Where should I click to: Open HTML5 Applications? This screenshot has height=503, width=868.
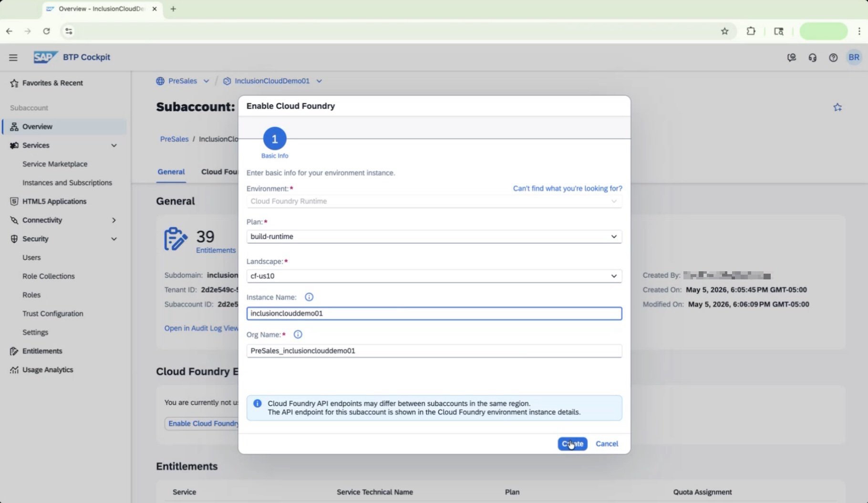54,201
